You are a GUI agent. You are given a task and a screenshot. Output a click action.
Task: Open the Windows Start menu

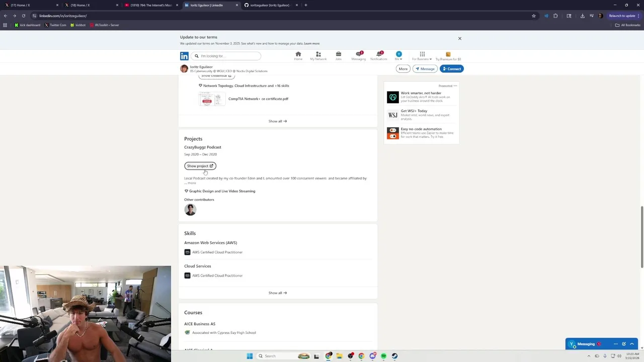[250, 356]
